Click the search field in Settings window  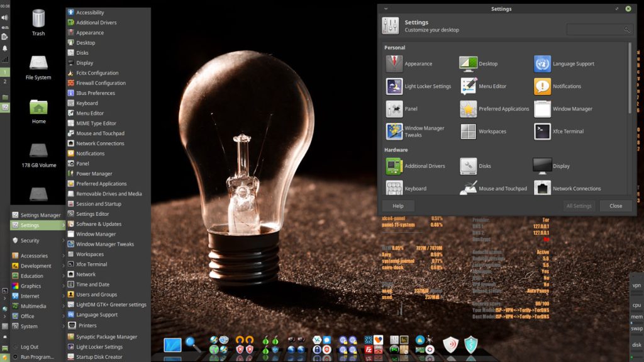596,30
